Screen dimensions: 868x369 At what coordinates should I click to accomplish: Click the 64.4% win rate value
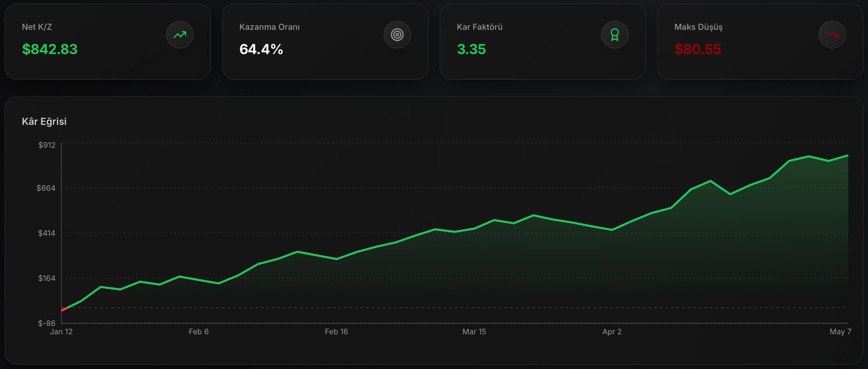[x=261, y=49]
